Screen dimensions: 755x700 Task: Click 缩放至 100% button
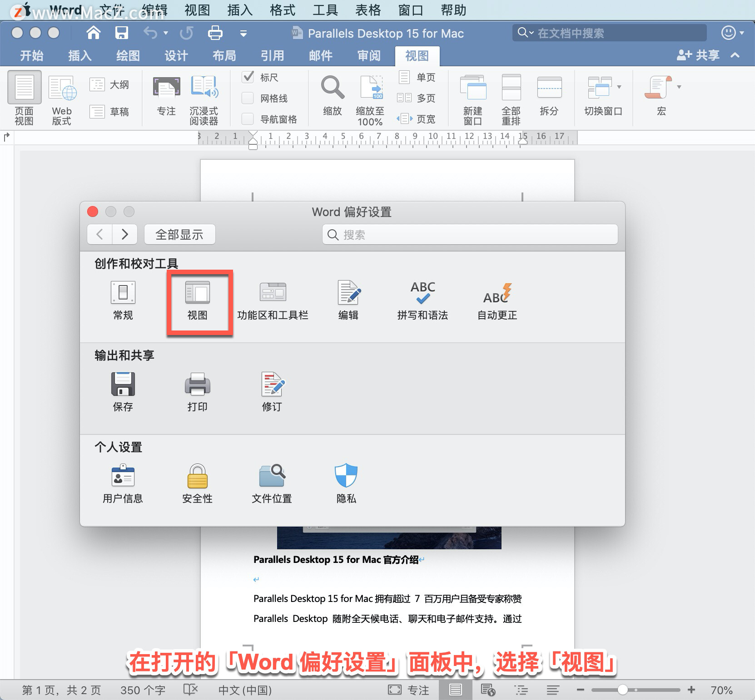pos(370,100)
